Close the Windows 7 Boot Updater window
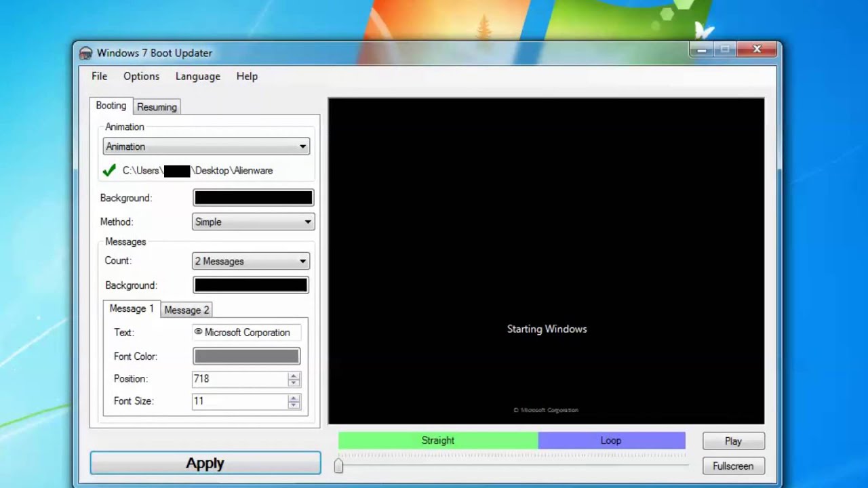The image size is (868, 488). (x=757, y=49)
